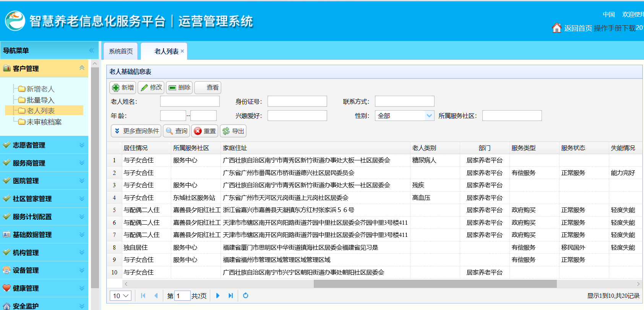
Task: Click the 修改 edit pencil button
Action: coord(151,88)
